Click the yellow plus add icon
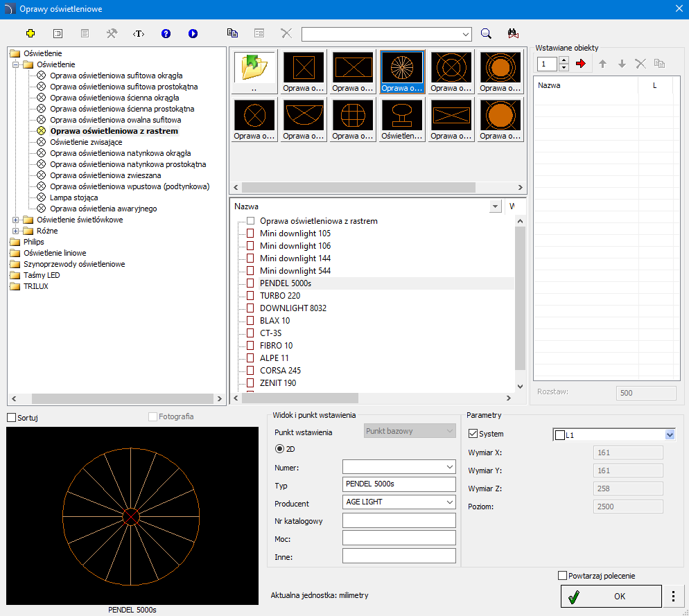 coord(30,33)
